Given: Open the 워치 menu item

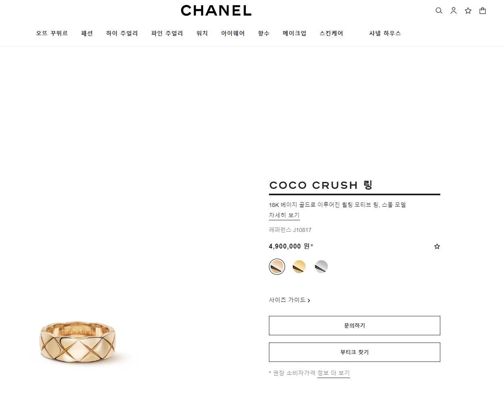Looking at the screenshot, I should pos(202,33).
